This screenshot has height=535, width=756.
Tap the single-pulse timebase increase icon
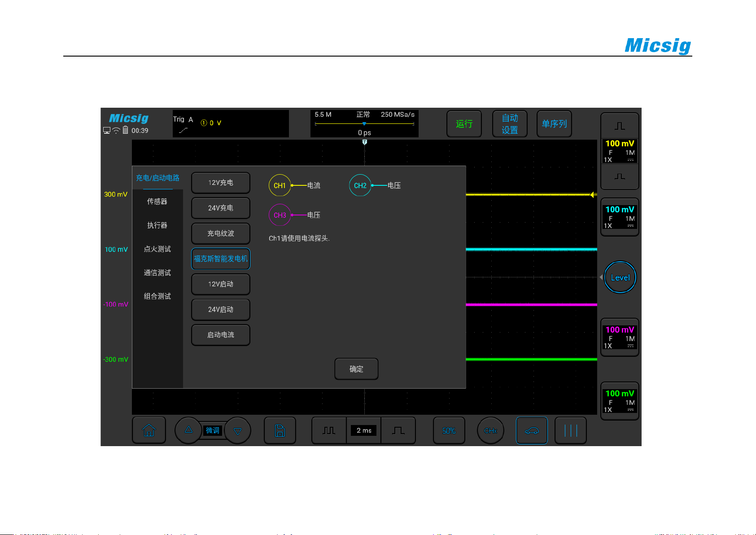pyautogui.click(x=398, y=430)
